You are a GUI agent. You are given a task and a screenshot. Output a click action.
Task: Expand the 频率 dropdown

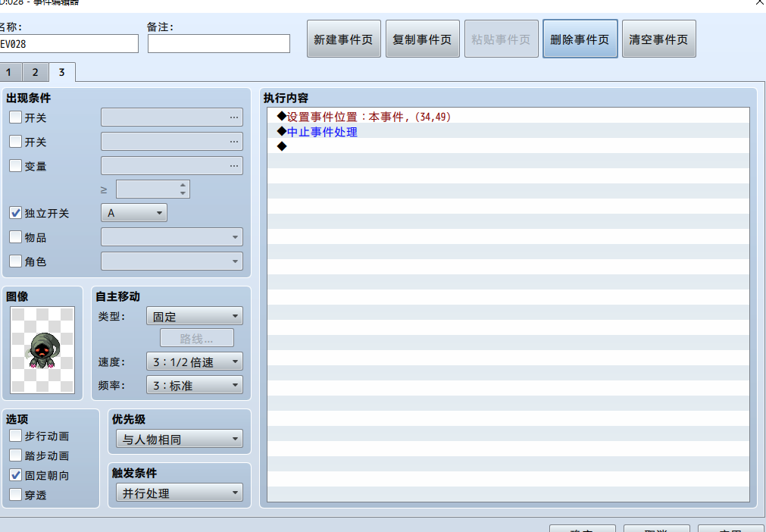coord(195,385)
